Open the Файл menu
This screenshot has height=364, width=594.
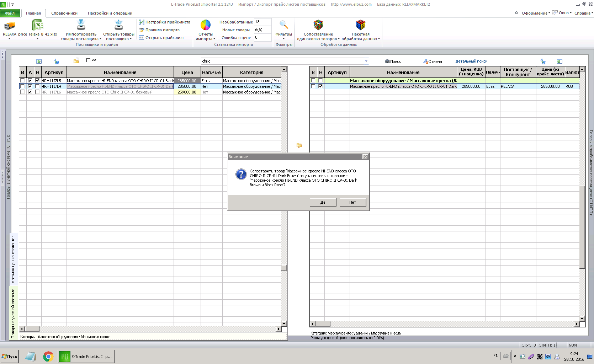(10, 13)
